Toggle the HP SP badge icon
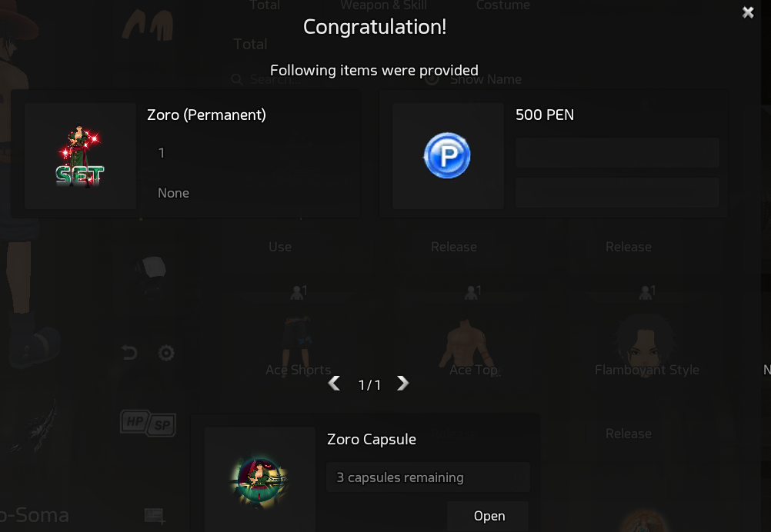Viewport: 771px width, 532px height. click(148, 423)
